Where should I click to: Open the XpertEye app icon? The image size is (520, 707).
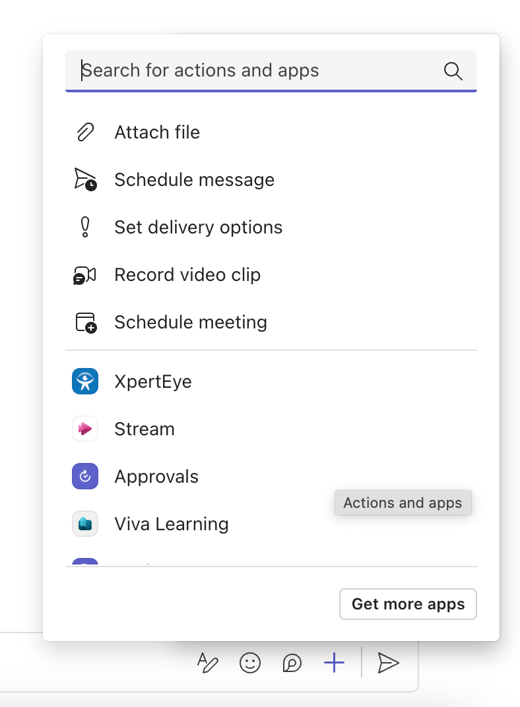click(x=85, y=381)
